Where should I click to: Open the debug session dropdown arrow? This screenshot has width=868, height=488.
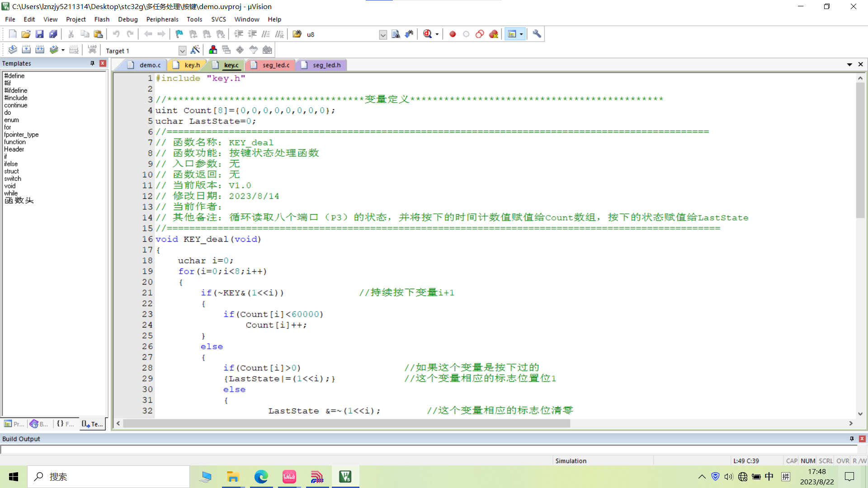pos(437,34)
